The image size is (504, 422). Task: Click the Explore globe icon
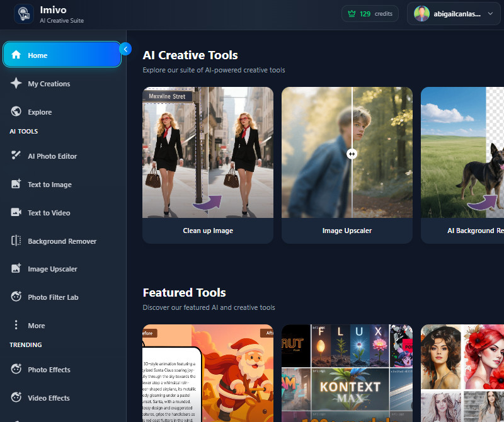click(16, 111)
